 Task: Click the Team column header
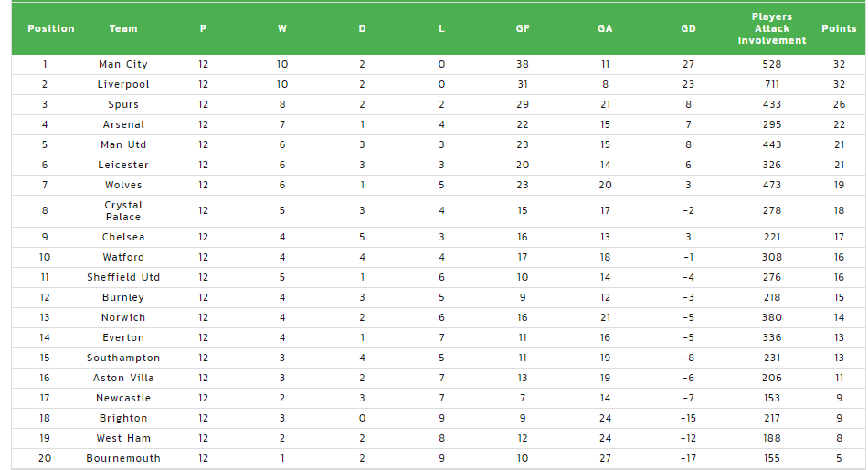pos(123,28)
